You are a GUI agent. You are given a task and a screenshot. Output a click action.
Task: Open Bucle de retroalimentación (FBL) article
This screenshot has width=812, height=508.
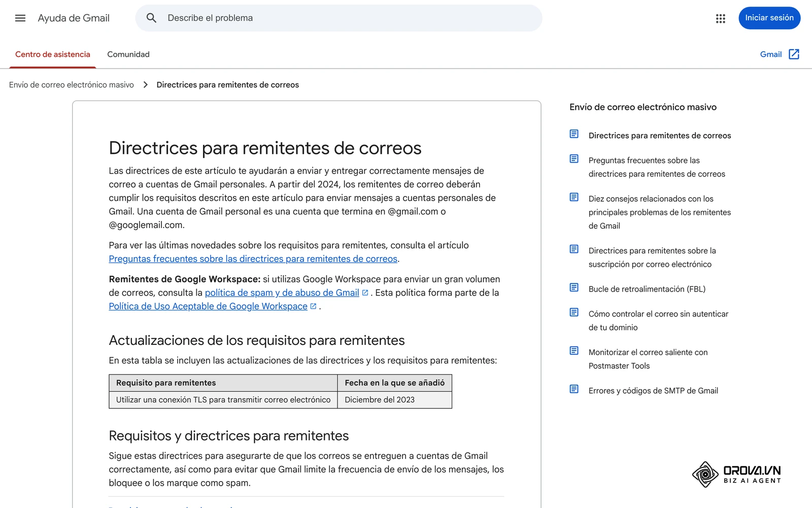647,289
